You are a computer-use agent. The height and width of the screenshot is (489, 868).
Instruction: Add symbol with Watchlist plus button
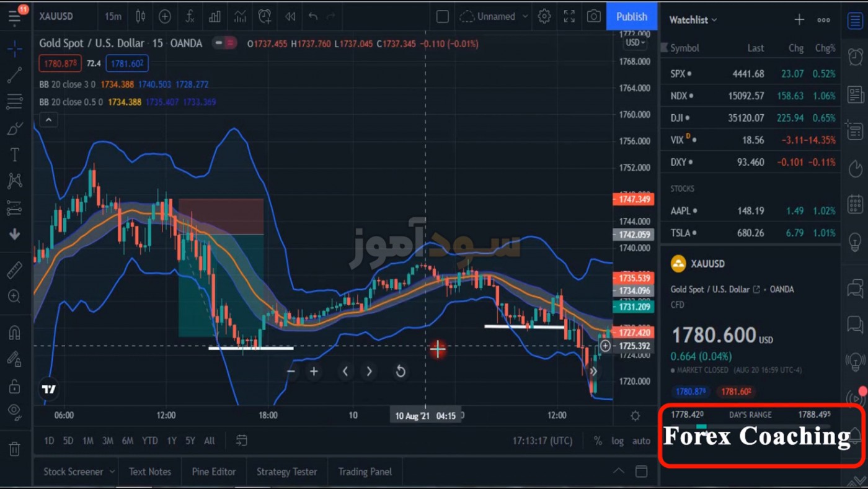coord(799,20)
